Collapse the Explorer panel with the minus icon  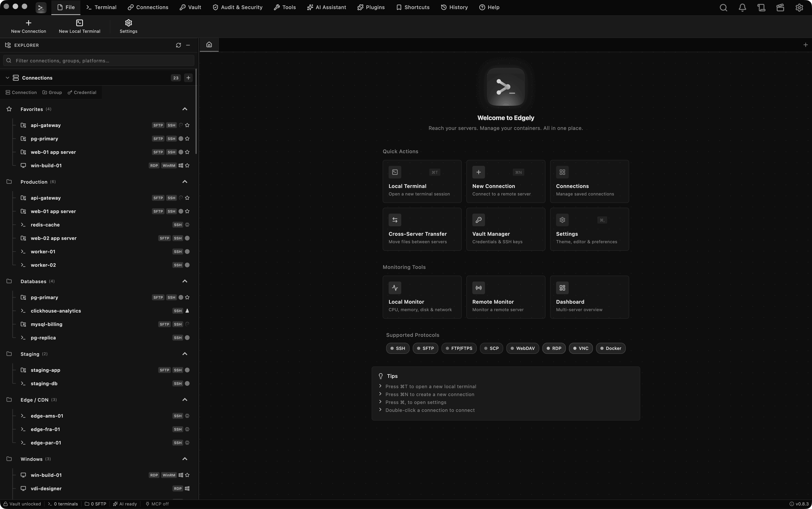188,45
